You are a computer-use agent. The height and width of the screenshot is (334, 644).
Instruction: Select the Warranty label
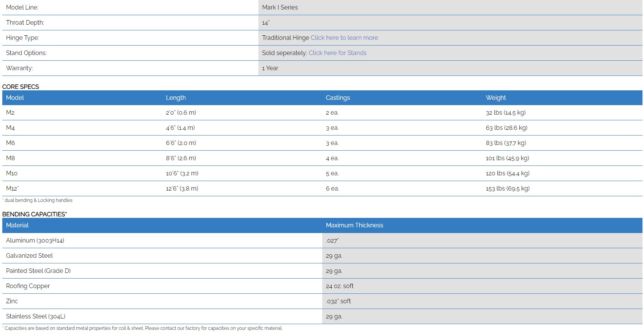(19, 68)
